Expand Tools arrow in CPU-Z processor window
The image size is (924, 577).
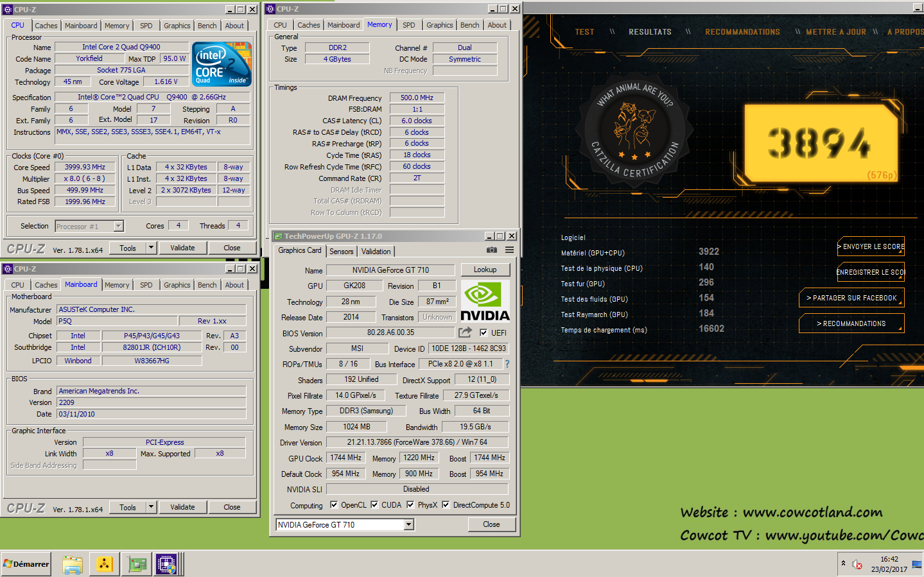coord(151,248)
